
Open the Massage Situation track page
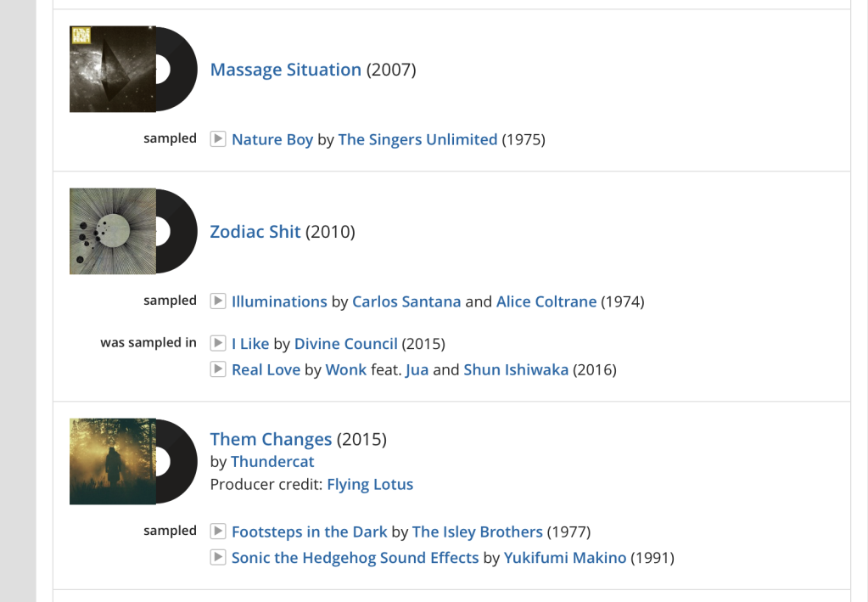point(285,70)
